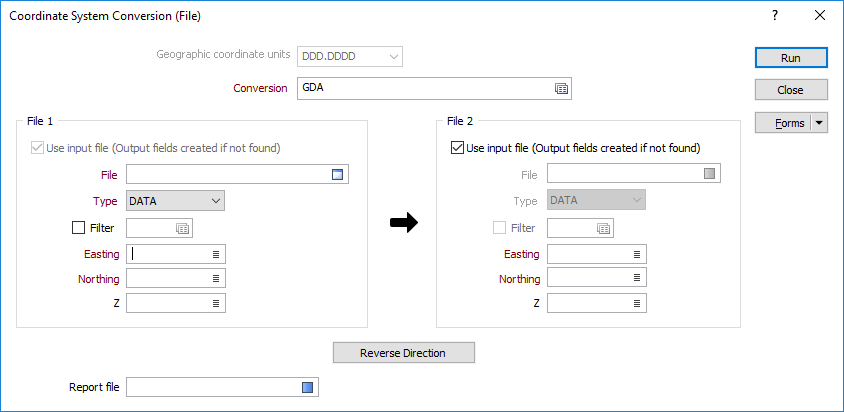Open File 1 Z field list icon
The height and width of the screenshot is (412, 844).
pyautogui.click(x=216, y=303)
